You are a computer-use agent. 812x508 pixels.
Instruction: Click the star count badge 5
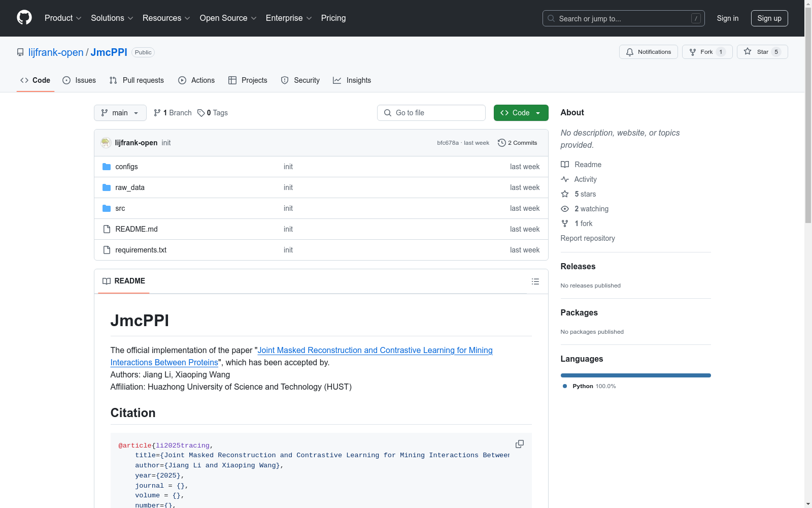point(776,52)
